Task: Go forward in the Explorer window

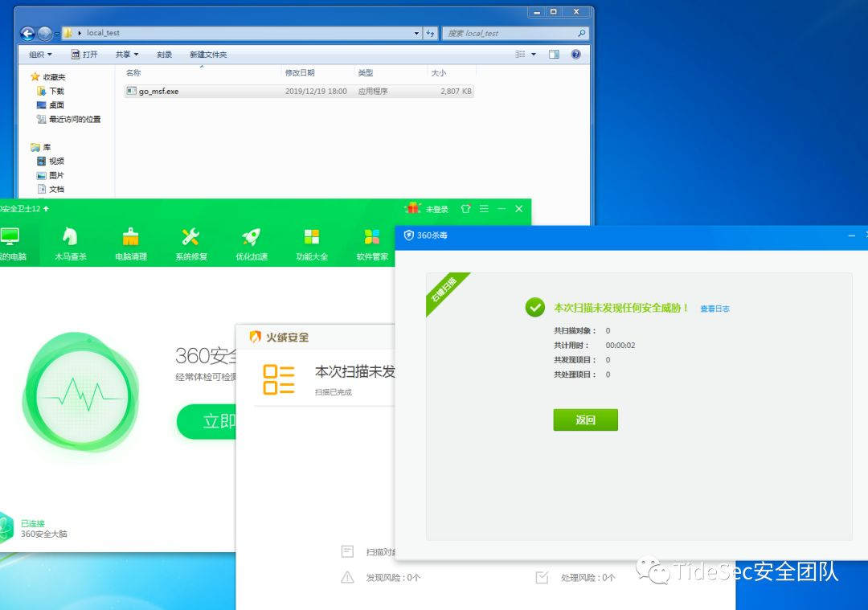Action: tap(45, 34)
